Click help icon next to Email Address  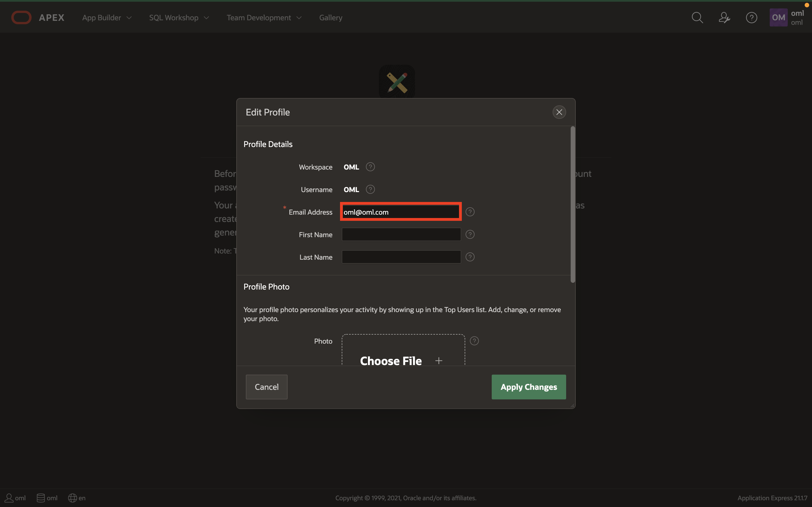[470, 212]
